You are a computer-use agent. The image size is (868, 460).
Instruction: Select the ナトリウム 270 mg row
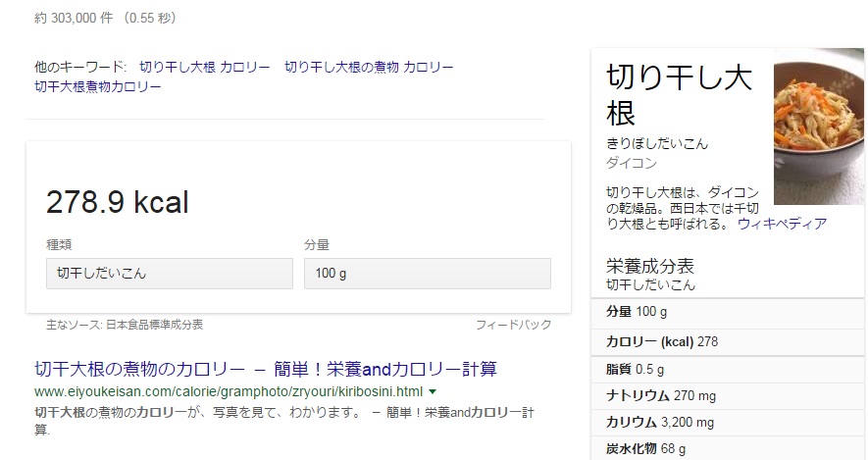click(x=728, y=396)
